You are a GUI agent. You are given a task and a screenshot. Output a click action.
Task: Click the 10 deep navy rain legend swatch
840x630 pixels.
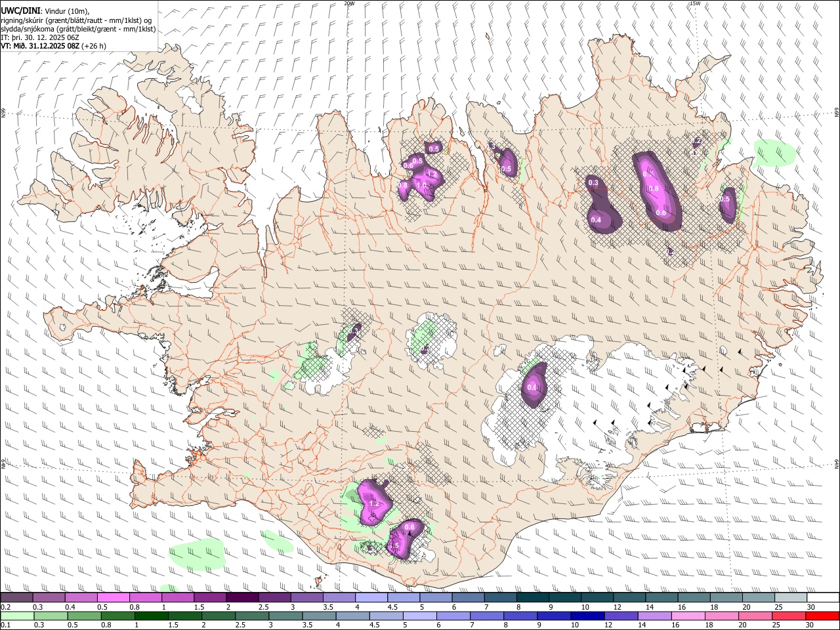(587, 616)
